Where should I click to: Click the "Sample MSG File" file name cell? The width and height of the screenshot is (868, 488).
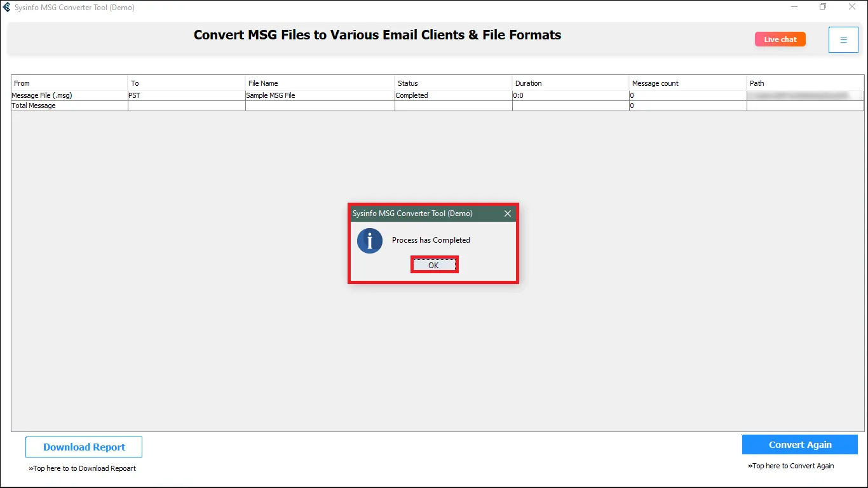320,95
